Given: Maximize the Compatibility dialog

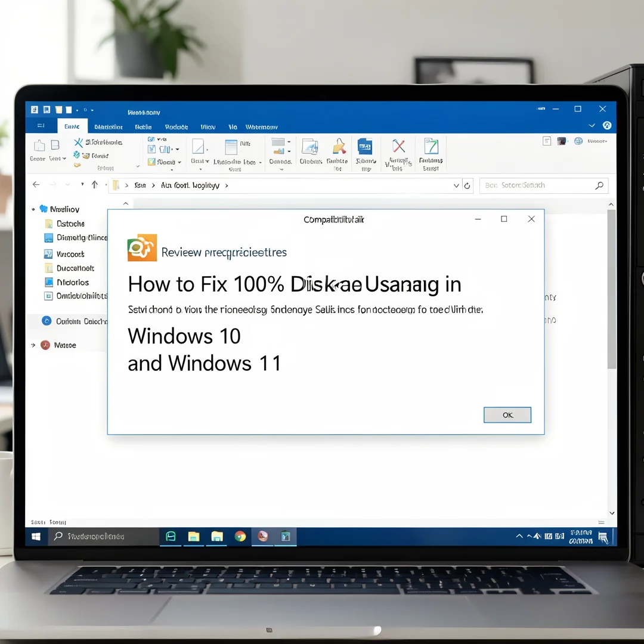Looking at the screenshot, I should point(504,219).
